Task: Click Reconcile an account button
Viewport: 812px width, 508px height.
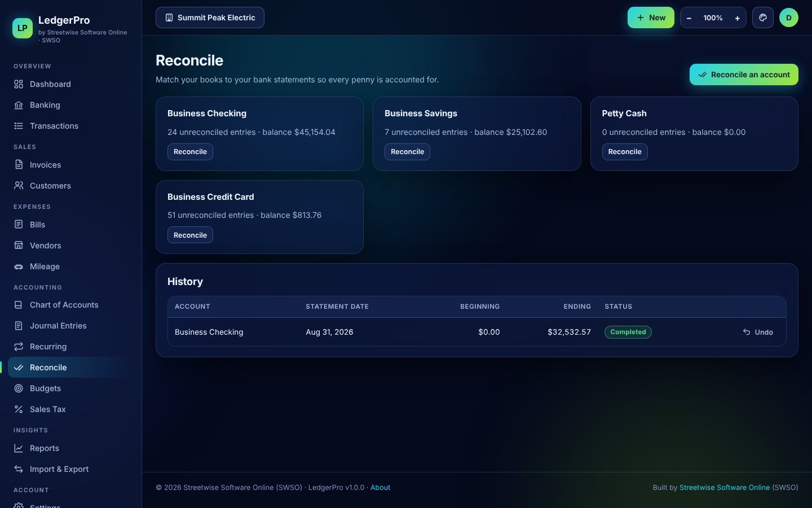Action: pos(744,75)
